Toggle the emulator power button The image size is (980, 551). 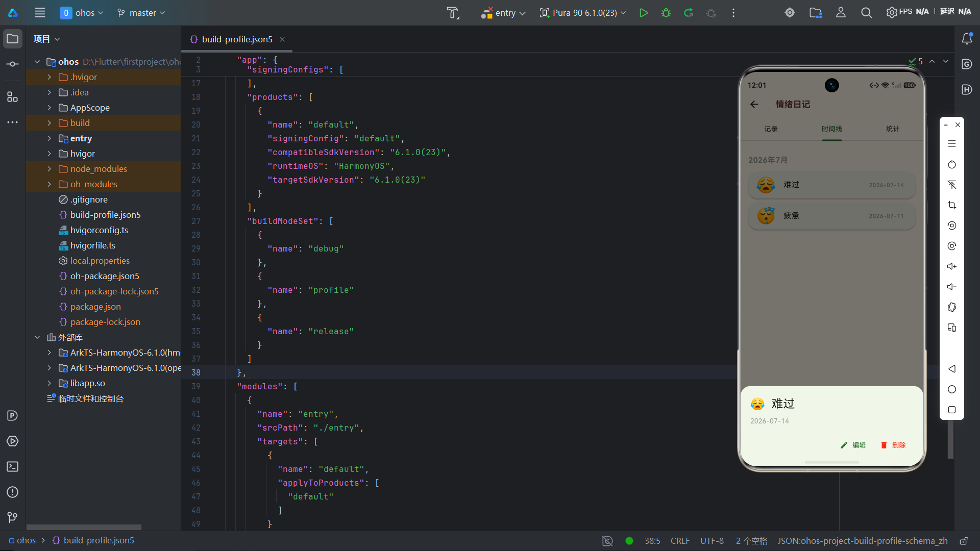pyautogui.click(x=952, y=164)
